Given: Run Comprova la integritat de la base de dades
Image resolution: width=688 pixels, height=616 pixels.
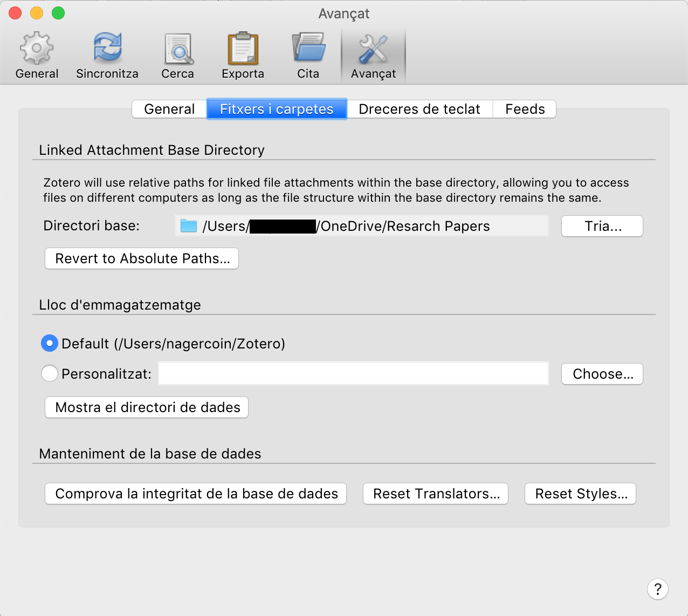Looking at the screenshot, I should click(x=195, y=493).
